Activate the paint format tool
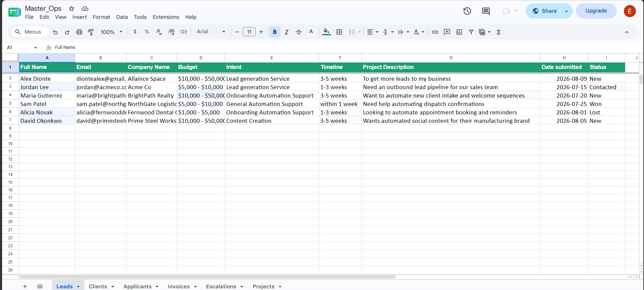This screenshot has width=644, height=290. tap(91, 32)
